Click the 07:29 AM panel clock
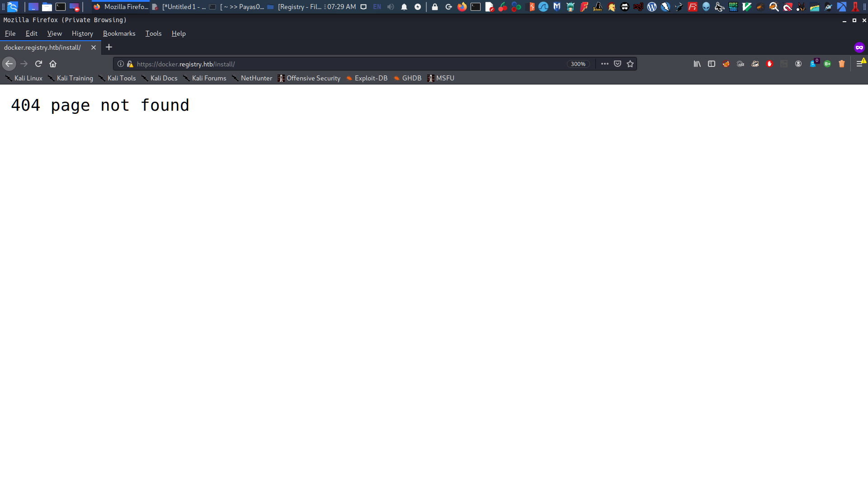This screenshot has height=488, width=868. [x=341, y=7]
